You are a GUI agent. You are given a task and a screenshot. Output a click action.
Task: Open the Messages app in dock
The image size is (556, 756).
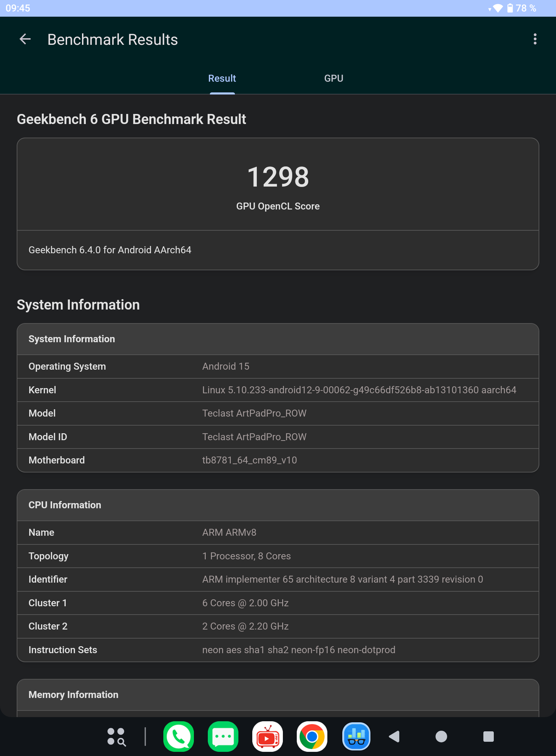(x=223, y=737)
